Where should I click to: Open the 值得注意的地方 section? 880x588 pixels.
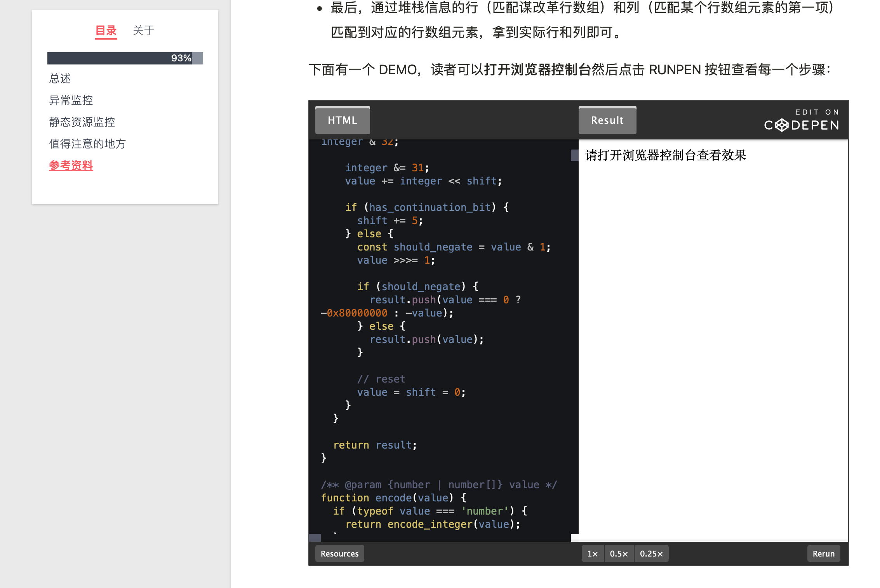(x=87, y=144)
